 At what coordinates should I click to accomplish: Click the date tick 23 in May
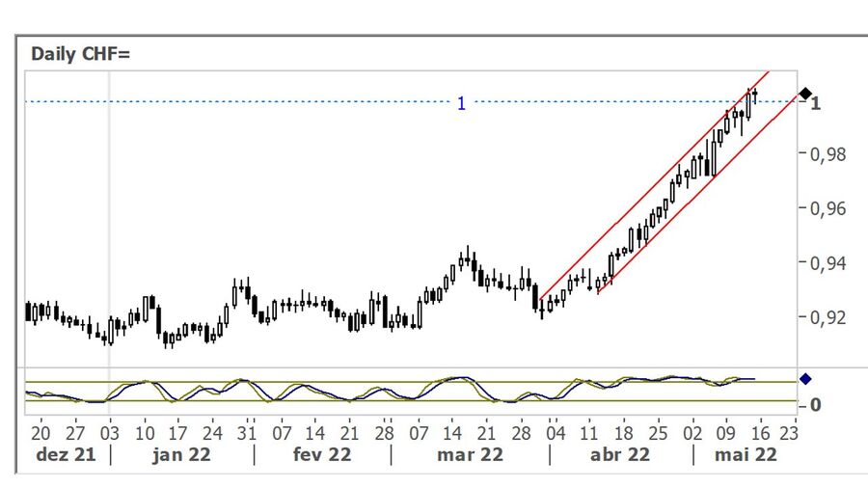(788, 433)
